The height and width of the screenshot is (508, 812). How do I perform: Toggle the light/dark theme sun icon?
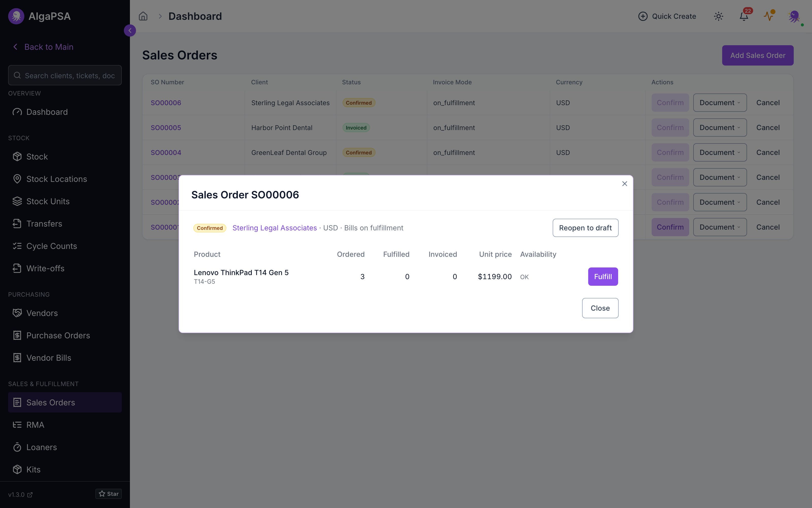(718, 16)
